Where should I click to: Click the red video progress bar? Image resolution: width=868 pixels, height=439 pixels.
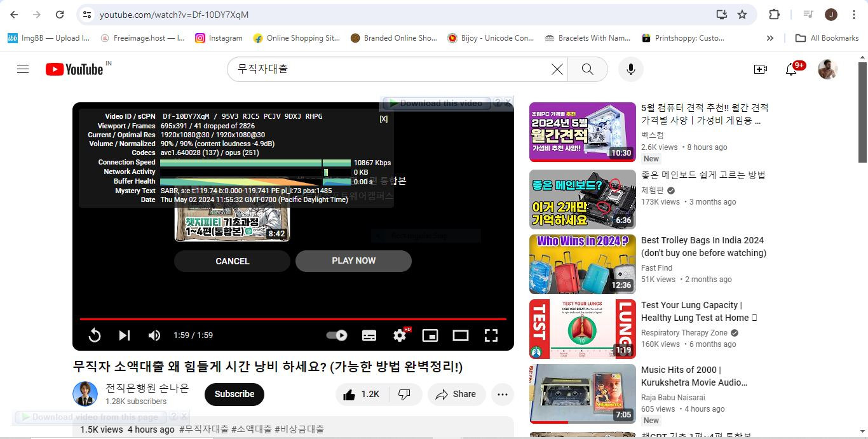293,319
